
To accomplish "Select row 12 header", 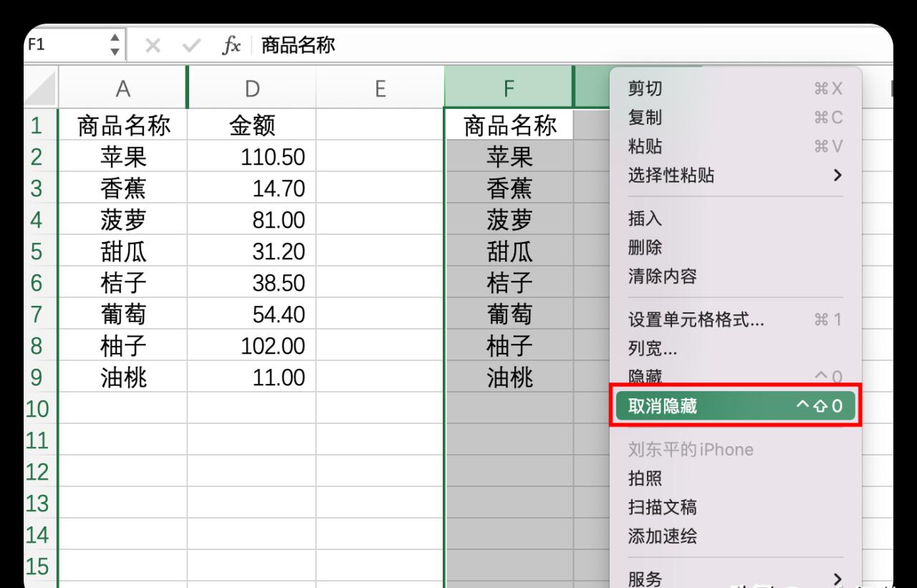I will click(42, 472).
